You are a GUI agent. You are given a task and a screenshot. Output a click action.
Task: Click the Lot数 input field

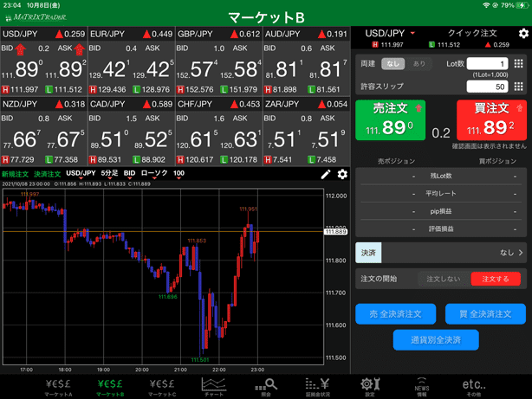click(487, 64)
